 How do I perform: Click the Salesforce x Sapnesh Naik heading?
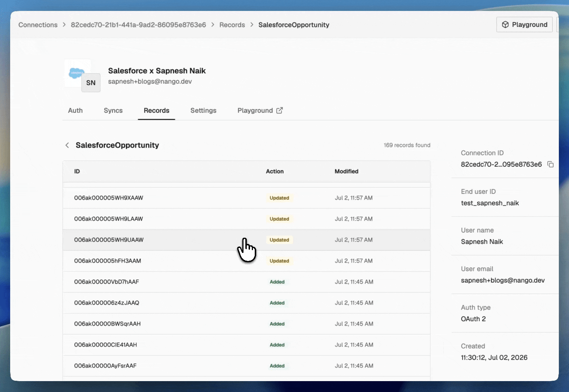(157, 71)
